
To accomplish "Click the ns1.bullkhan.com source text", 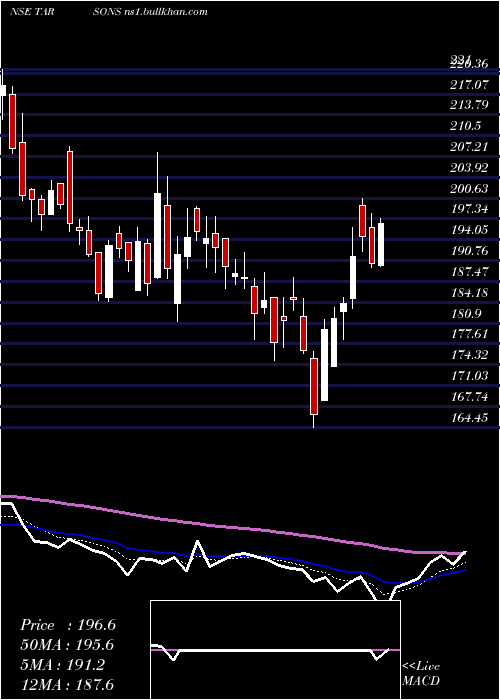I will coord(166,12).
